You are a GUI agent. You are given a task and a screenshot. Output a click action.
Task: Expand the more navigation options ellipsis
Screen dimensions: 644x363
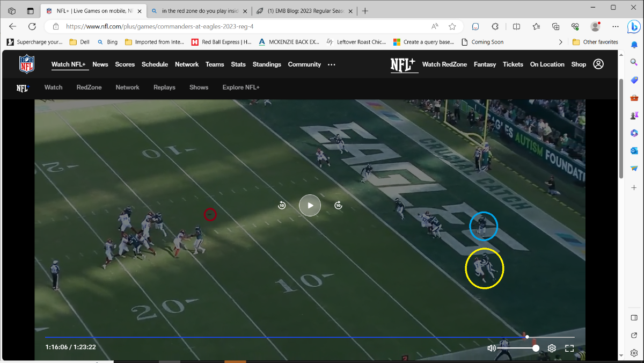coord(332,64)
